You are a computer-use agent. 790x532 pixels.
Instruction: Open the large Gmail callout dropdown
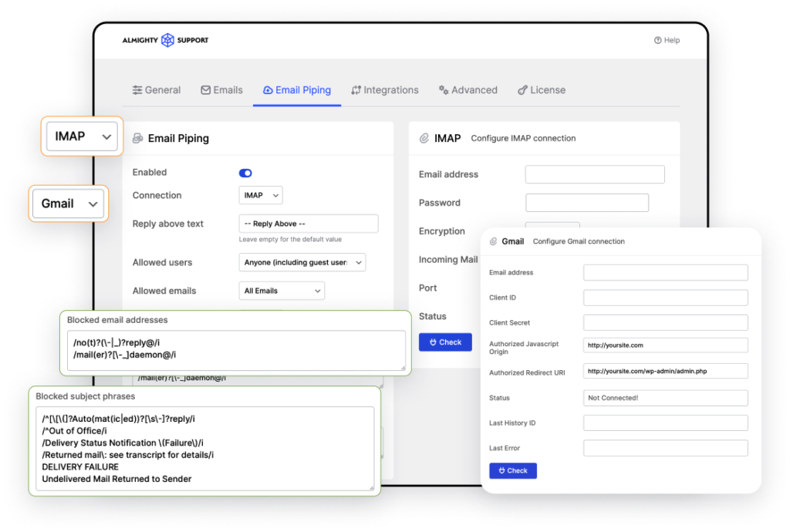click(x=69, y=204)
